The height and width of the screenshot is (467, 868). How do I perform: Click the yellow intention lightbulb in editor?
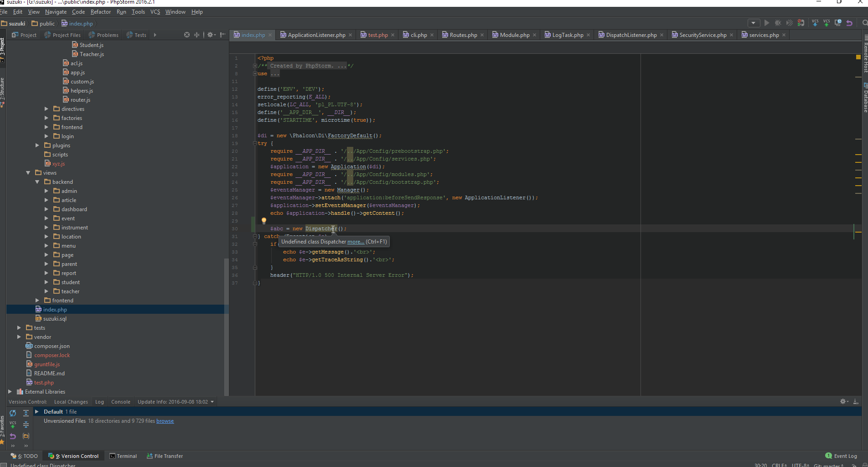(x=263, y=221)
